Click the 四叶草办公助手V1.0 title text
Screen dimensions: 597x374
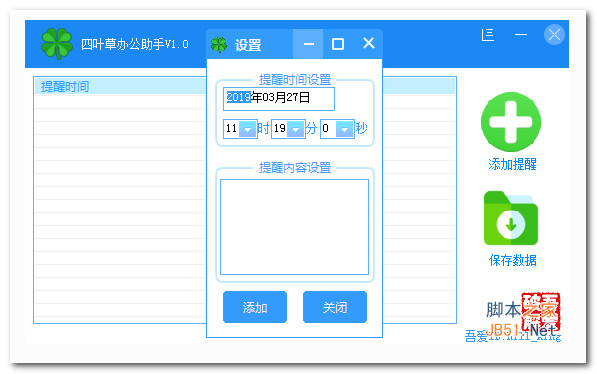coord(135,44)
